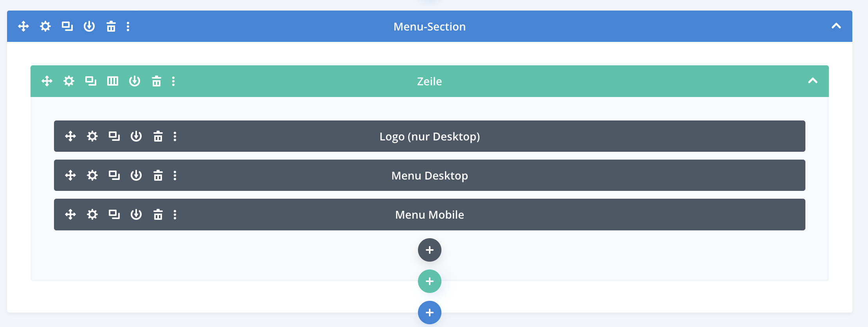Add a new module with dark plus button

(430, 250)
